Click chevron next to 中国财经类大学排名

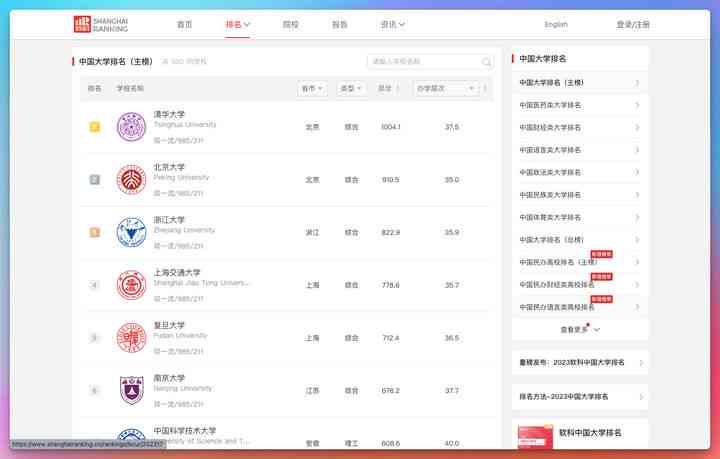tap(637, 128)
